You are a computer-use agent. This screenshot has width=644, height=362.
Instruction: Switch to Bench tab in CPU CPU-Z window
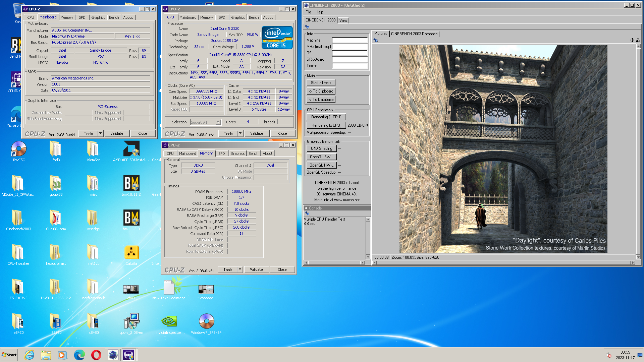point(254,17)
